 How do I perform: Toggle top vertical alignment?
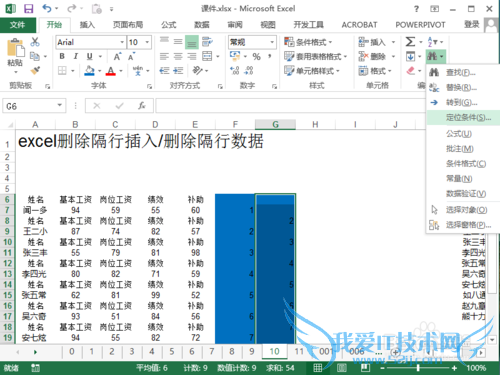164,42
